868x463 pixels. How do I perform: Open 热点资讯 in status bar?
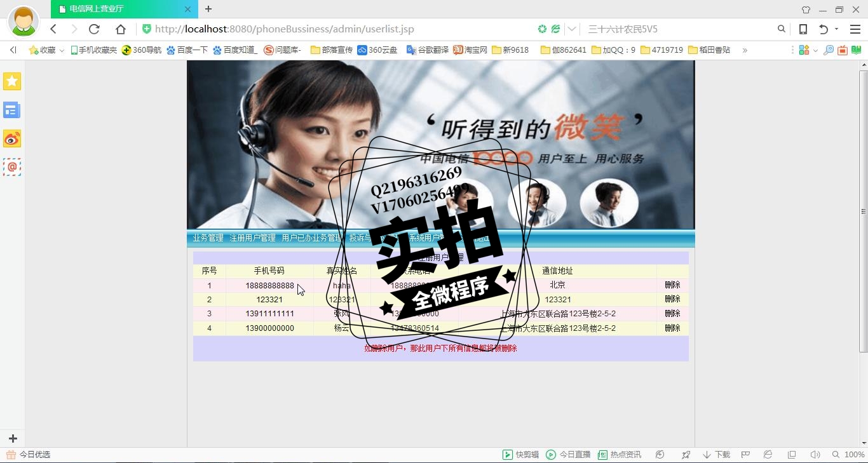point(619,455)
